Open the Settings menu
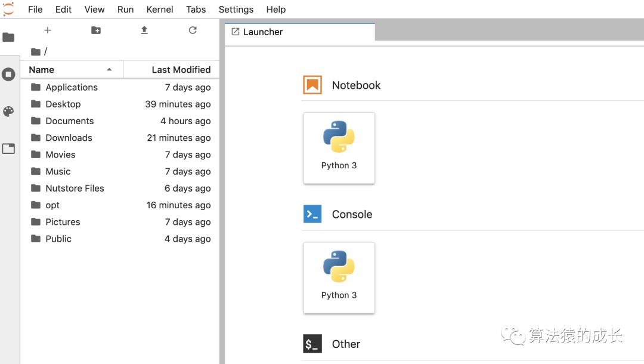Viewport: 644px width, 364px height. point(236,10)
